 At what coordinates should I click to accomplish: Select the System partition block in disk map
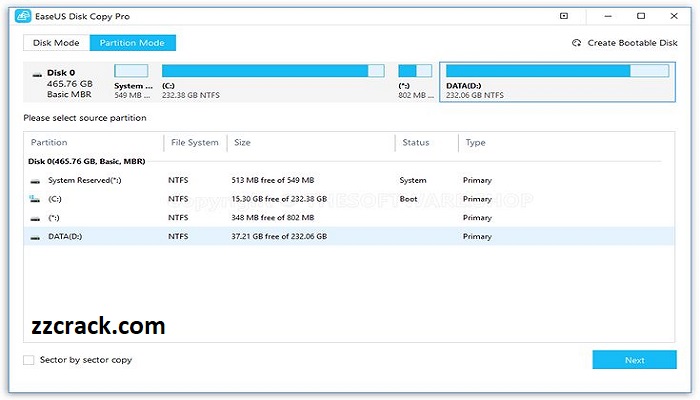pos(133,82)
